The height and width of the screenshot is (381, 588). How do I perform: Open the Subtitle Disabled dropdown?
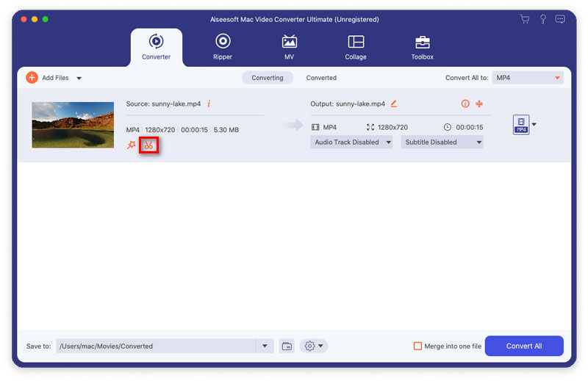pyautogui.click(x=442, y=142)
